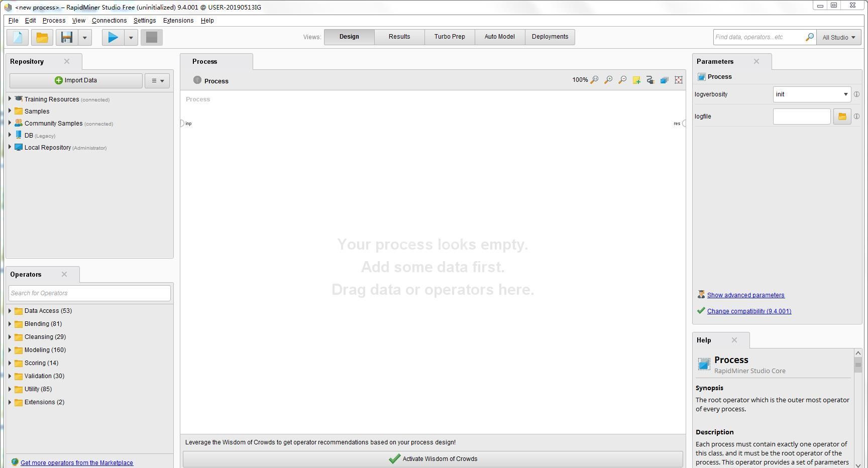Show info for the logfile parameter

click(856, 116)
